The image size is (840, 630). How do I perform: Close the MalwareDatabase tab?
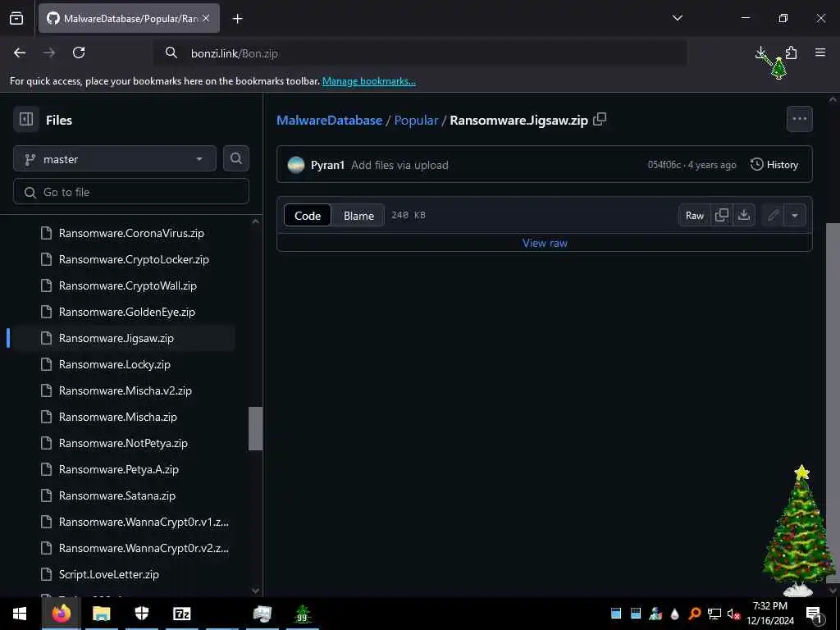(206, 18)
